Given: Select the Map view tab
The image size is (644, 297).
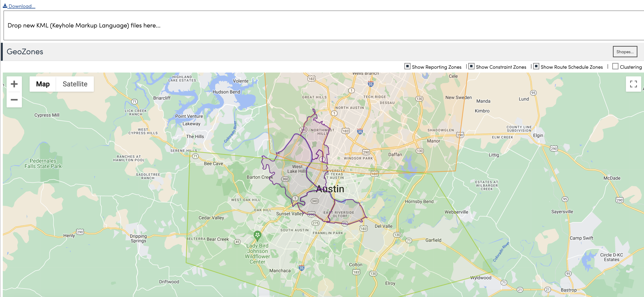Looking at the screenshot, I should [43, 84].
